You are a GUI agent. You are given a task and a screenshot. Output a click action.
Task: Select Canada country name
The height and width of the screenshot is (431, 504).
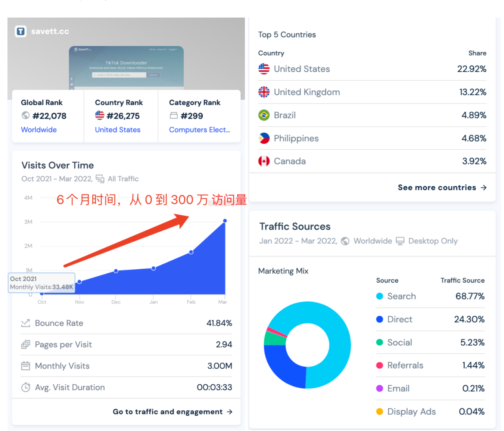click(290, 161)
